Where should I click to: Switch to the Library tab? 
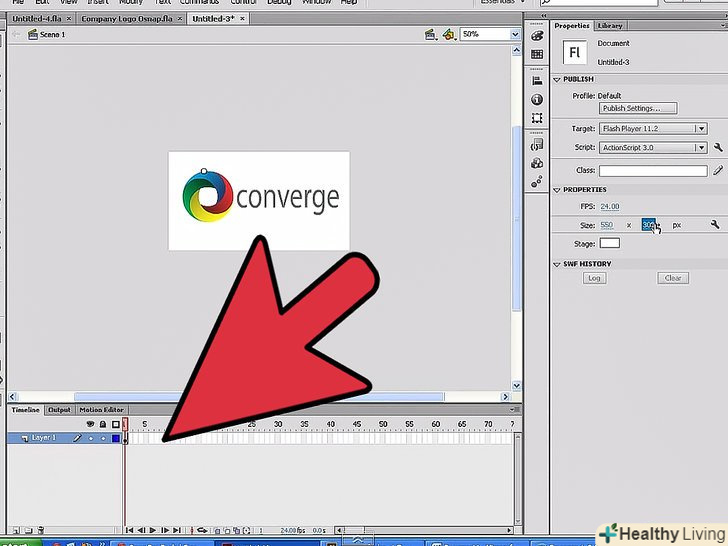click(x=608, y=26)
